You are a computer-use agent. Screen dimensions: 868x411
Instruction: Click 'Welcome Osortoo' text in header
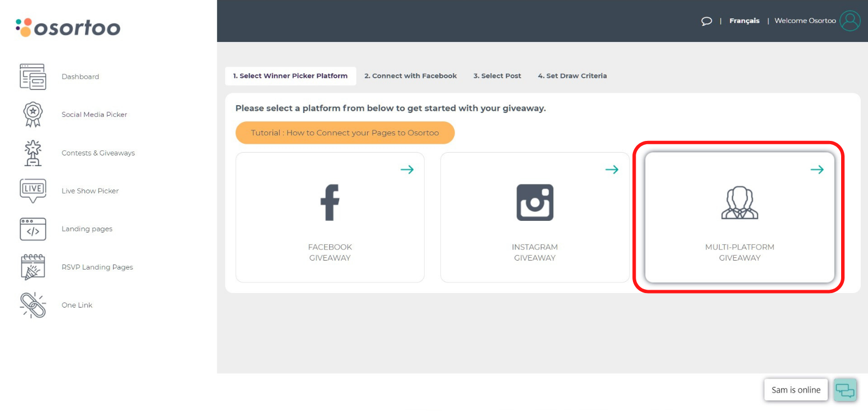pyautogui.click(x=805, y=21)
